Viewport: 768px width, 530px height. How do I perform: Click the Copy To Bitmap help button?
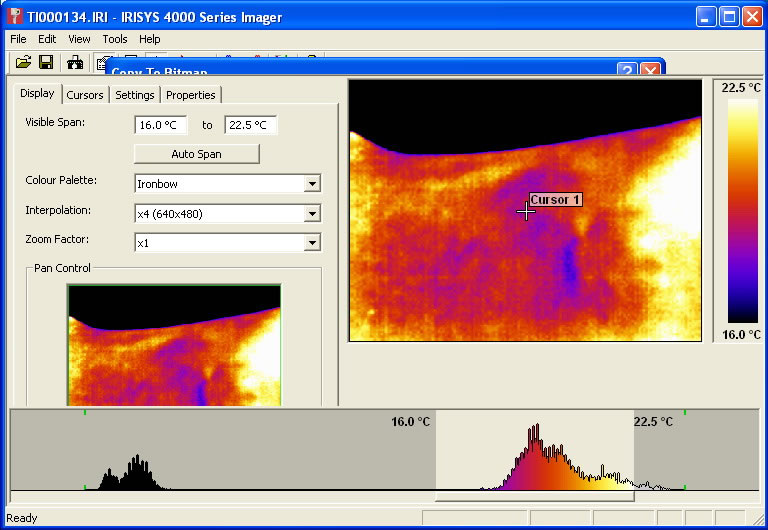627,71
